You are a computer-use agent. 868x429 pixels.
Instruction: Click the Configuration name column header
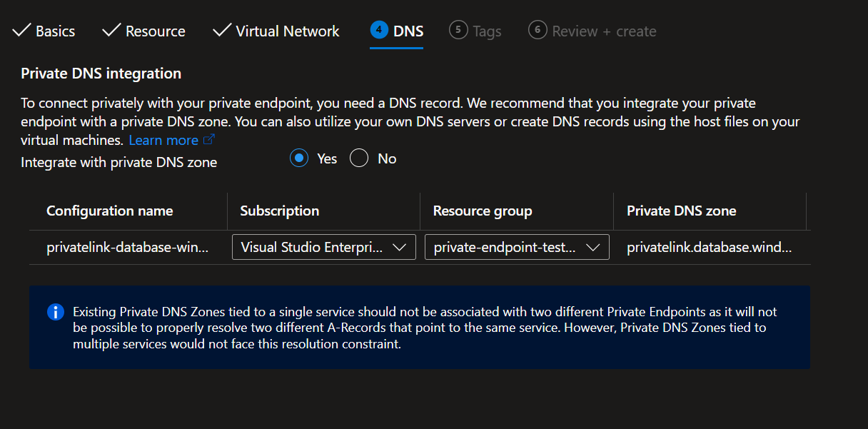[x=110, y=211]
